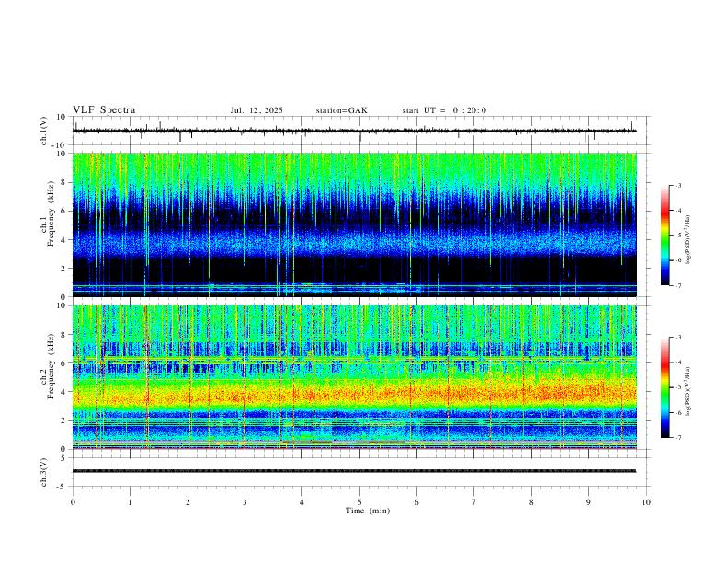Click time axis tick label '8'
The height and width of the screenshot is (563, 728).
point(531,502)
